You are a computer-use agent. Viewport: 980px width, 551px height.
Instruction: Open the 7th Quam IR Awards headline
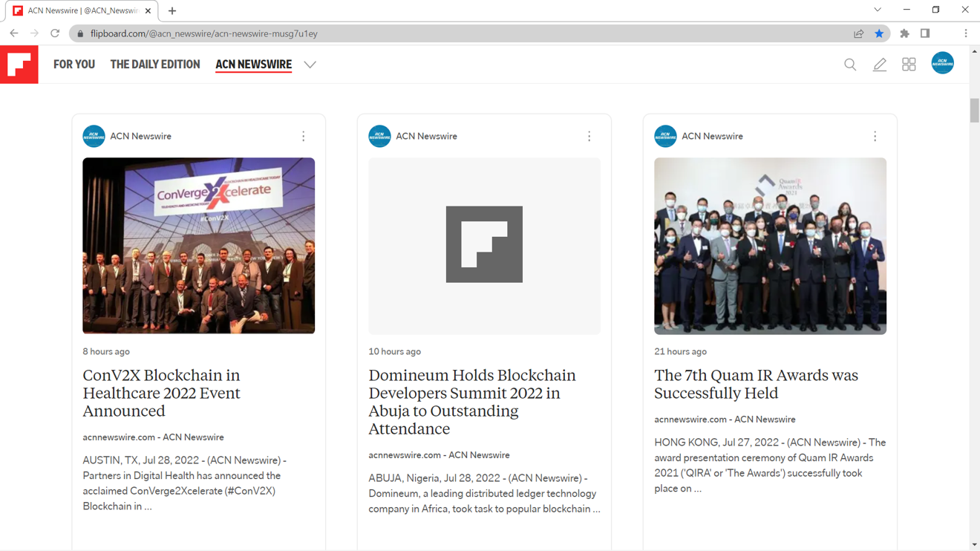click(756, 384)
